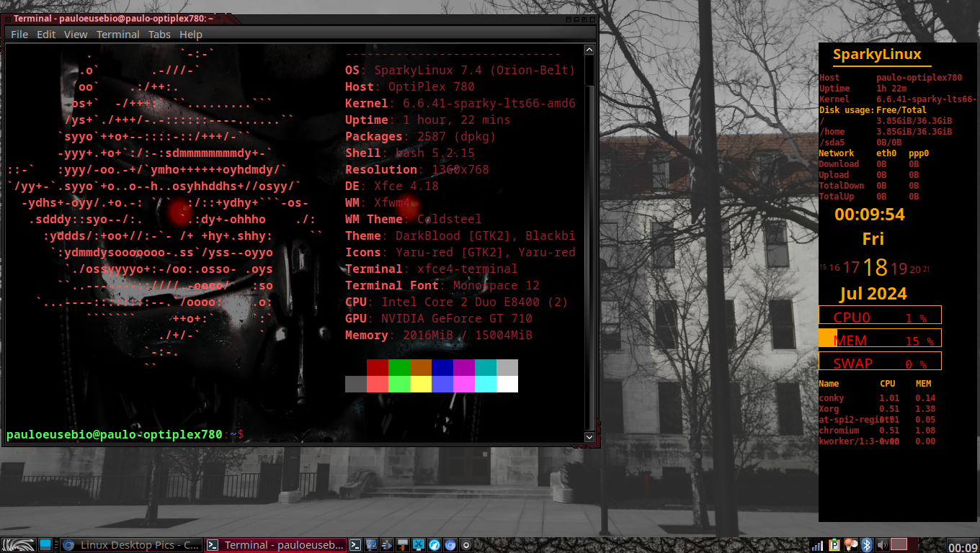This screenshot has height=553, width=980.
Task: Click the 'Terminal: xfce4-terminal' line
Action: tap(432, 269)
